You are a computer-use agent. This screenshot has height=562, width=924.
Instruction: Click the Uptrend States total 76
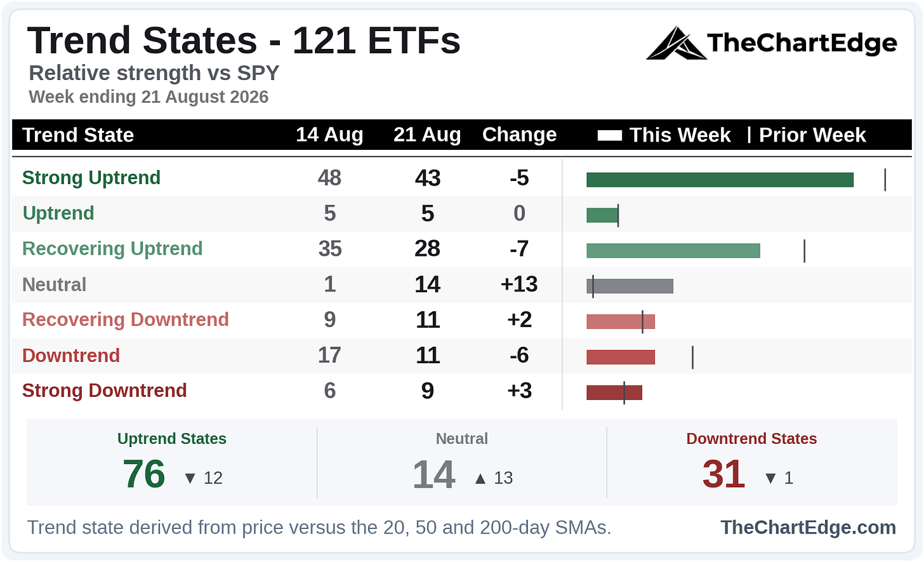[x=144, y=474]
